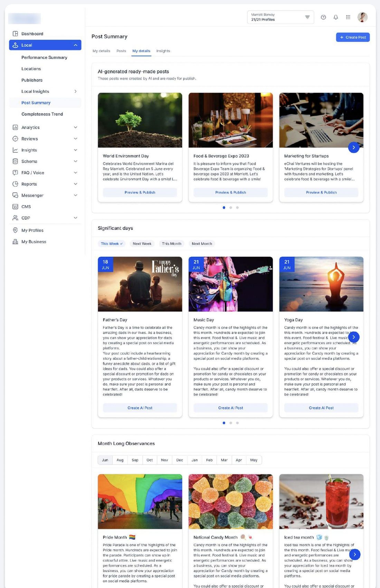Click the My Profiles pin icon
This screenshot has width=380, height=588.
[15, 230]
